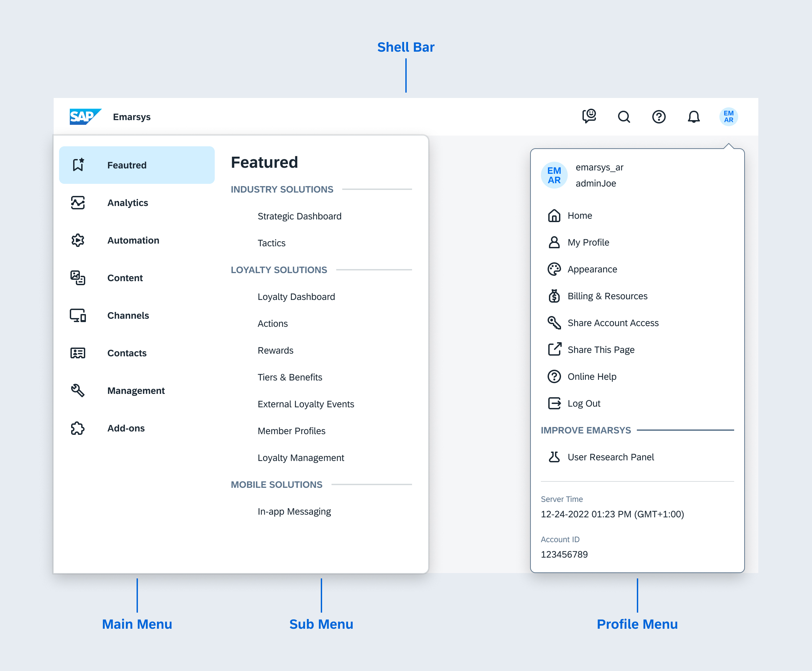Open Strategic Dashboard link

pos(299,216)
